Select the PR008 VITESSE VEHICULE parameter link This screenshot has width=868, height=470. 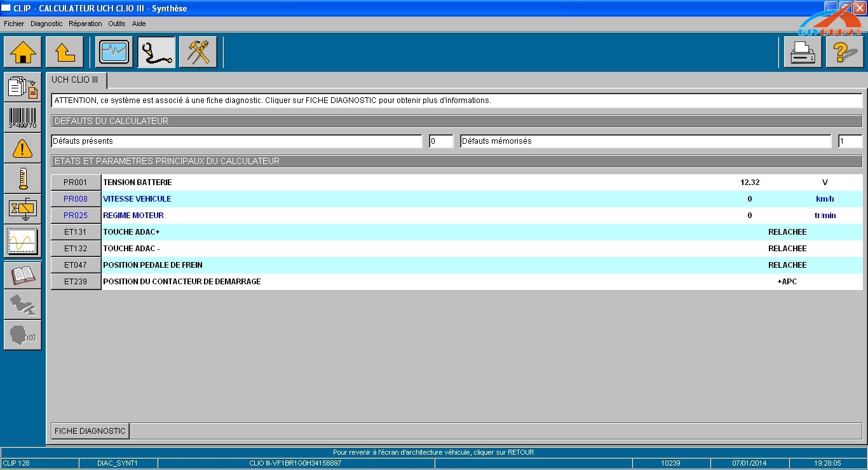pos(76,198)
